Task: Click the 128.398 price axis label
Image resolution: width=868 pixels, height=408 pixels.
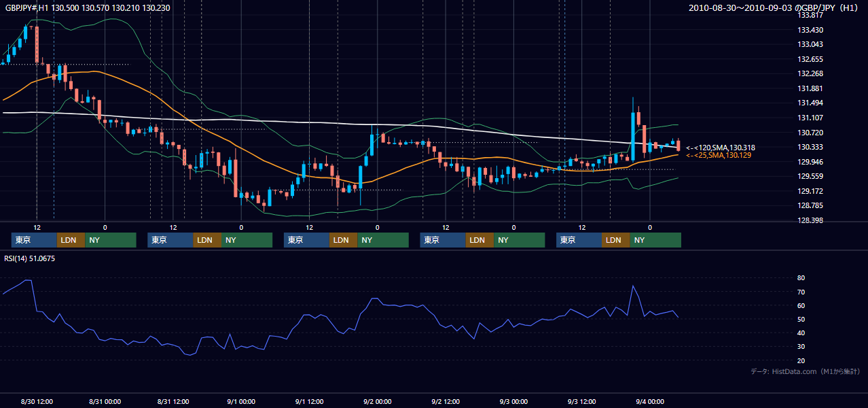Action: coord(811,220)
